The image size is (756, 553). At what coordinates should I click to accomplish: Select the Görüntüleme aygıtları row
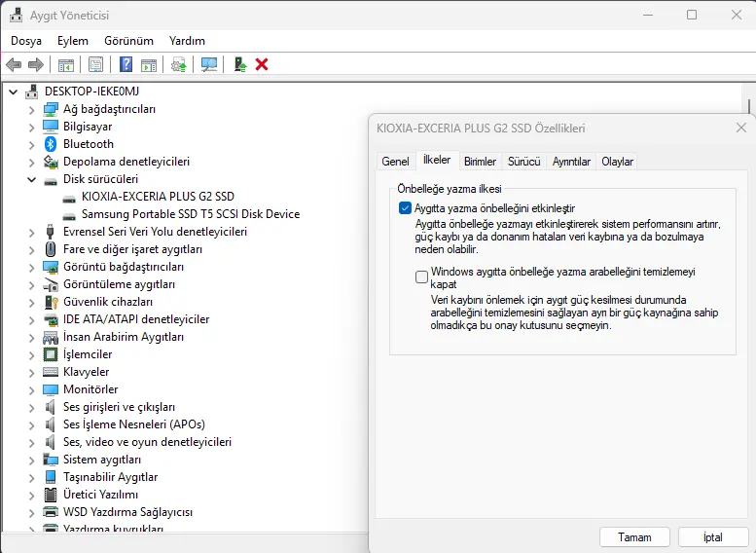tap(119, 284)
